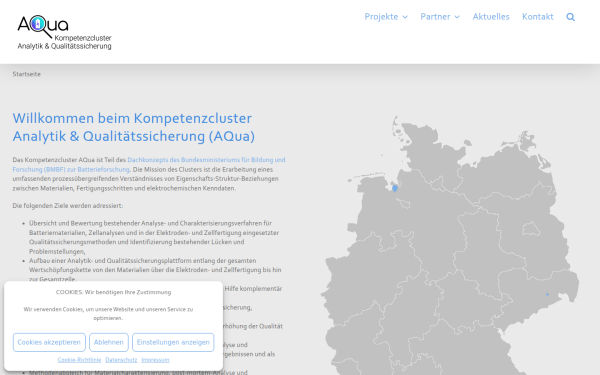Open the BMBF Dachkonzept Batterieforschung link

[149, 165]
